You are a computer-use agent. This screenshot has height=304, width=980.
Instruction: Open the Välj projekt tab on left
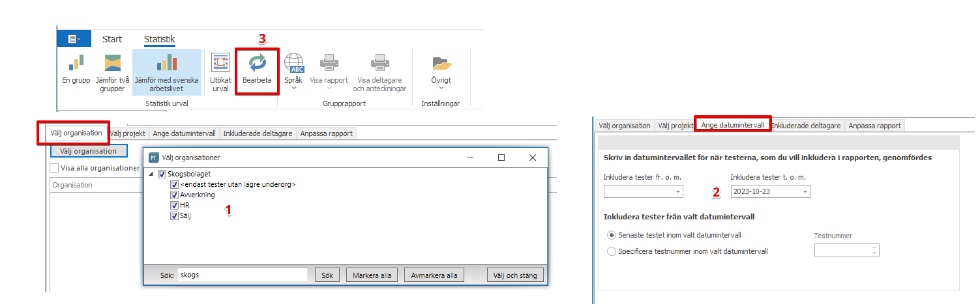128,133
